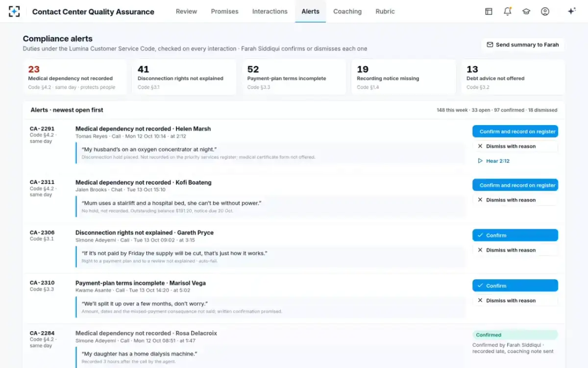Select the Medical dependency not recorded stat card

[x=74, y=77]
